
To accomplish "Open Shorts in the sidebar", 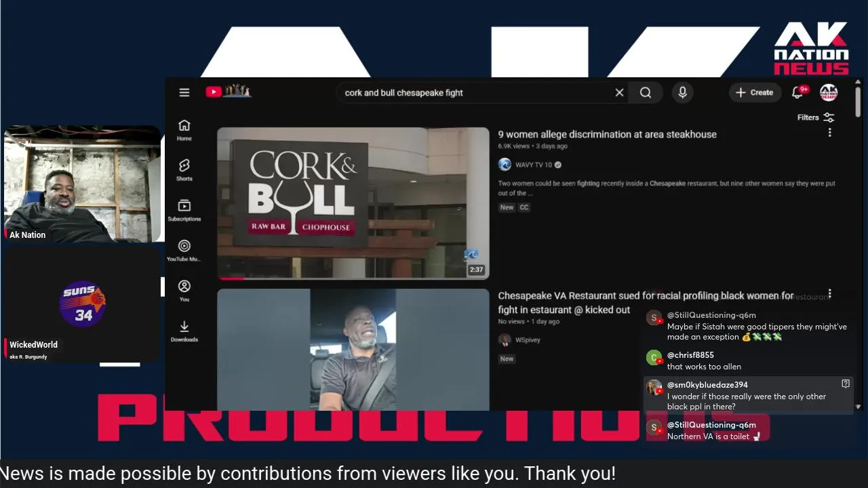I will (x=184, y=169).
